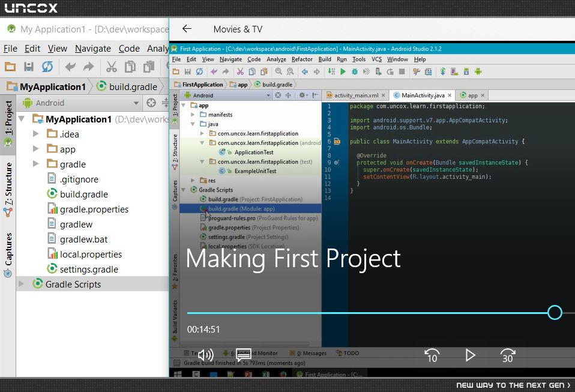The image size is (575, 392).
Task: Switch to the MainActivity.java tab in the video
Action: [x=423, y=95]
